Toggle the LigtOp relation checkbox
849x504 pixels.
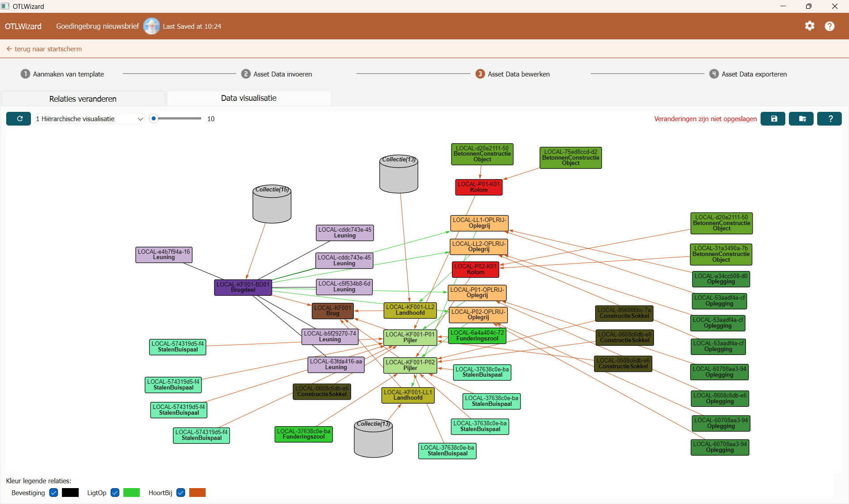[115, 493]
